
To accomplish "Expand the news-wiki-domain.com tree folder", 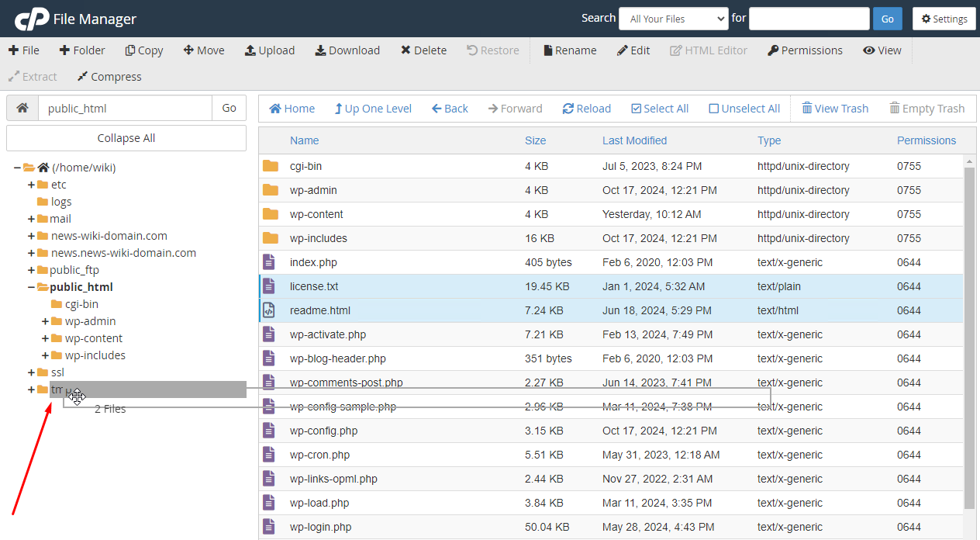I will coord(31,236).
